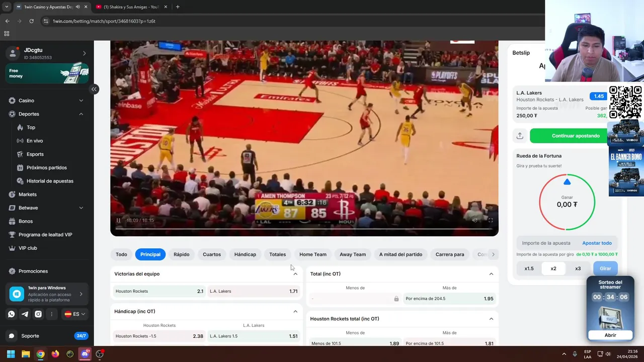
Task: Select the Rápido market tab
Action: click(182, 254)
